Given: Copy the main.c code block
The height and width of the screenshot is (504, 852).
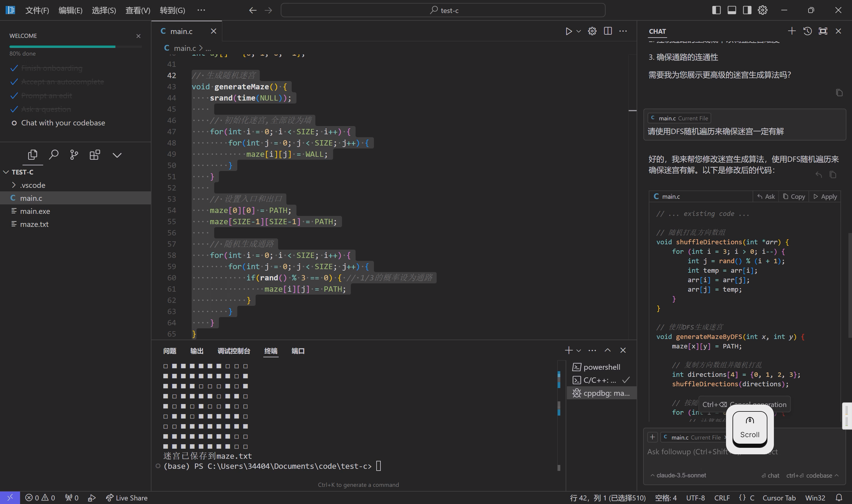Looking at the screenshot, I should [x=794, y=197].
